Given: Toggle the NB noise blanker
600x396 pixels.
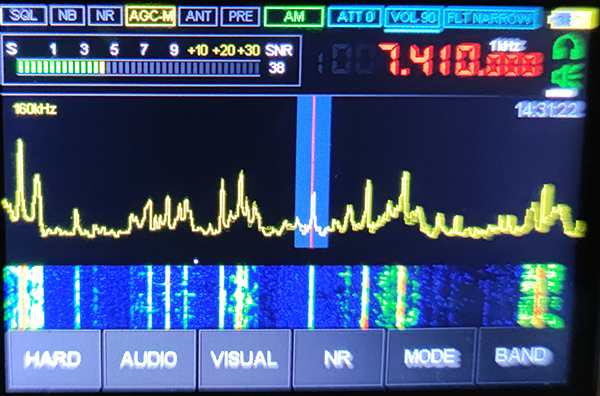Looking at the screenshot, I should 67,16.
